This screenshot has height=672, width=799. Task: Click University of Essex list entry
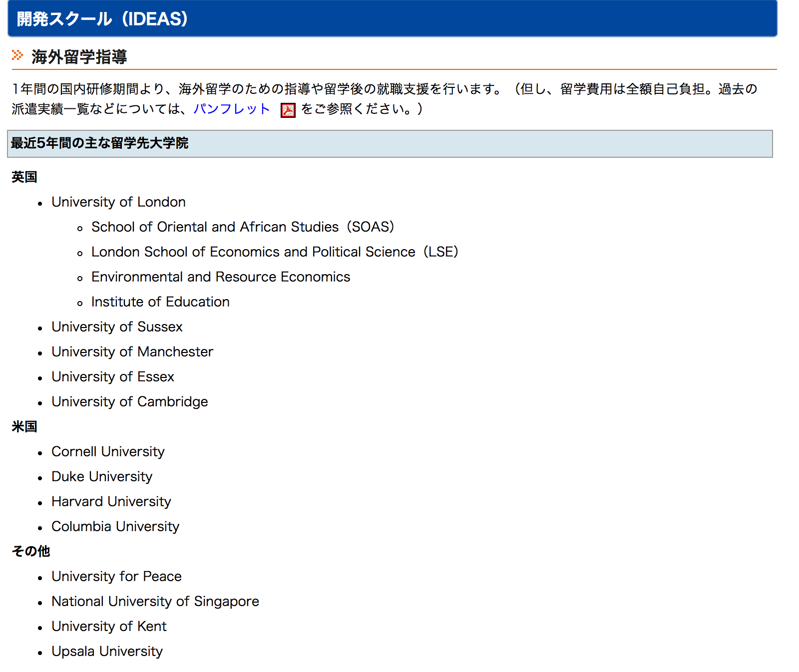coord(113,376)
